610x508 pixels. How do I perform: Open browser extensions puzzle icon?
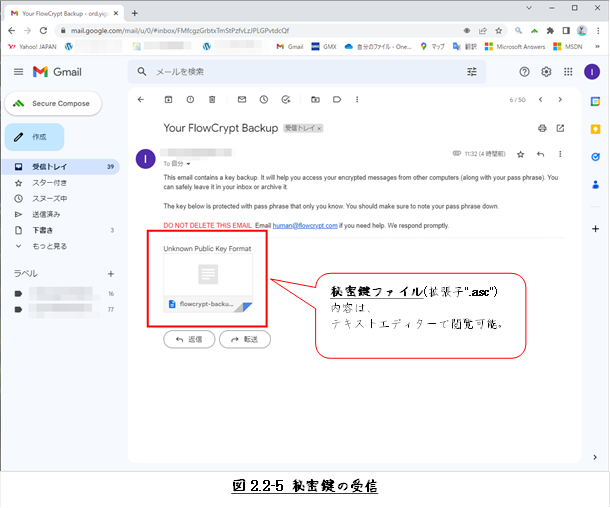tap(550, 30)
